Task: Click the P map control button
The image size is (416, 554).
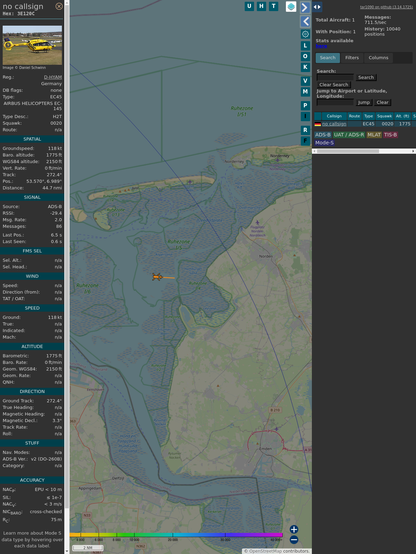Action: [x=305, y=105]
